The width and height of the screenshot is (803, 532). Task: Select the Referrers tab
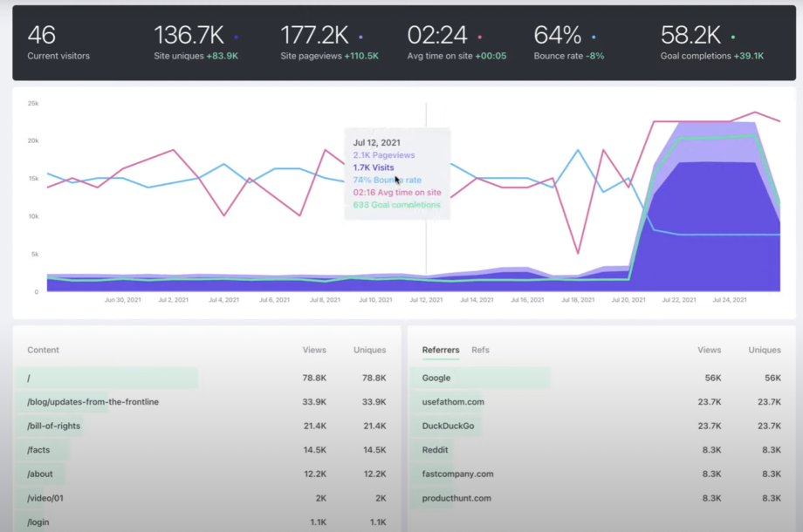pos(440,350)
